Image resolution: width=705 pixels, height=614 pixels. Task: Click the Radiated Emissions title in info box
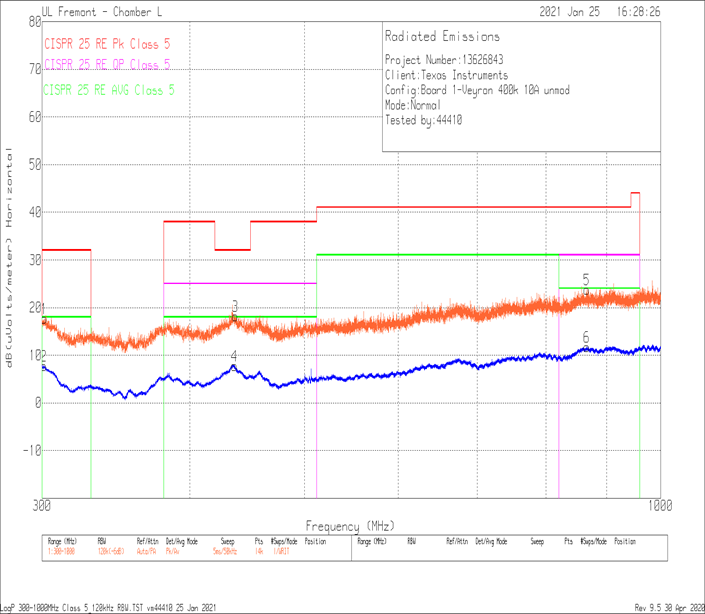[442, 37]
